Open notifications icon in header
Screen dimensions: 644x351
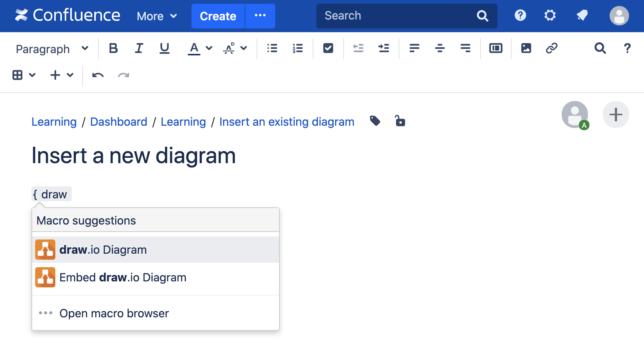(582, 15)
